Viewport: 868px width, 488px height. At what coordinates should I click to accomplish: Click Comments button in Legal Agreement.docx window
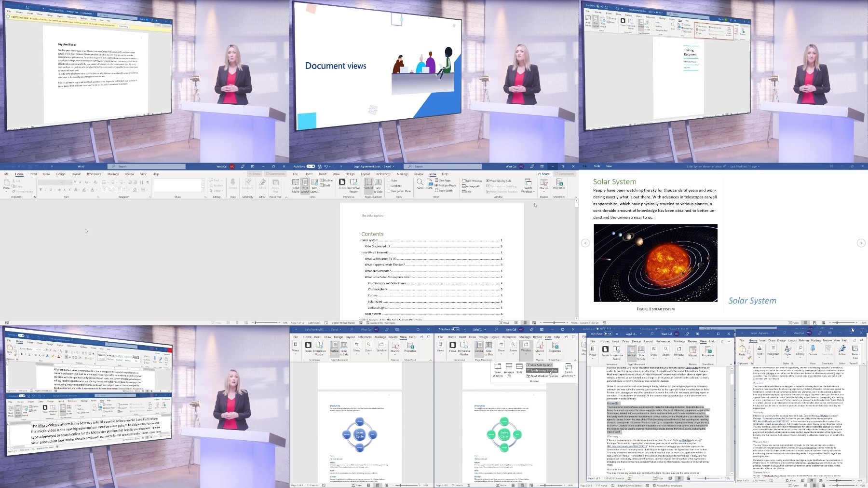click(x=564, y=174)
